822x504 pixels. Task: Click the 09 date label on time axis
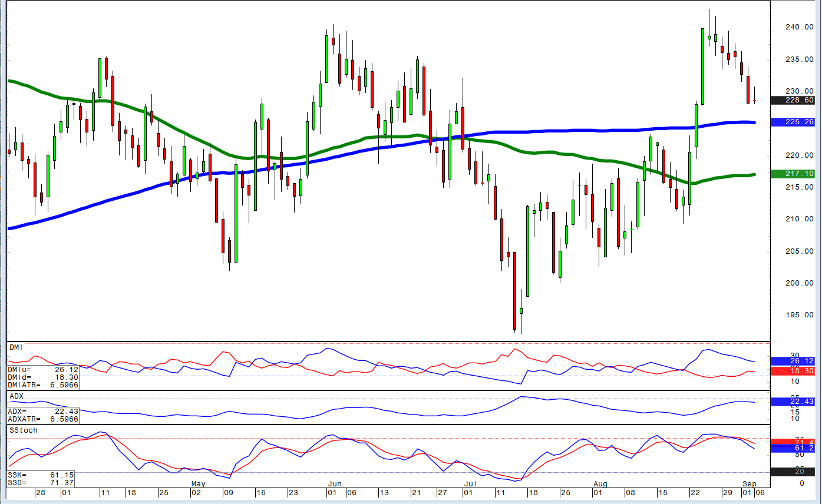pos(228,493)
